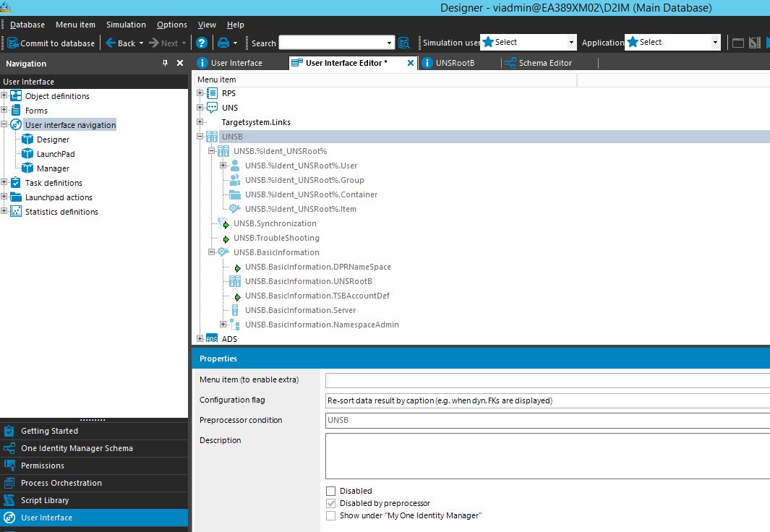Toggle the Disabled by preprocessor checkbox
The height and width of the screenshot is (532, 770).
pyautogui.click(x=331, y=503)
